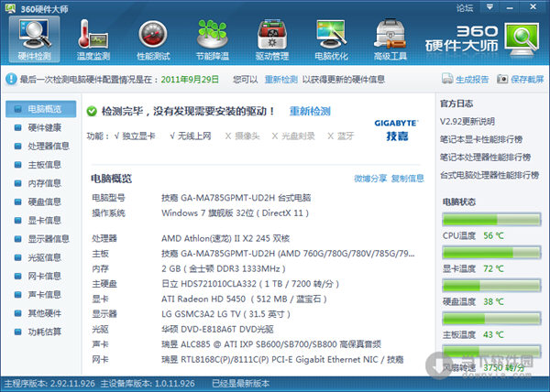This screenshot has width=550, height=392.
Task: Select 处理器信息 in the left sidebar
Action: 48,146
